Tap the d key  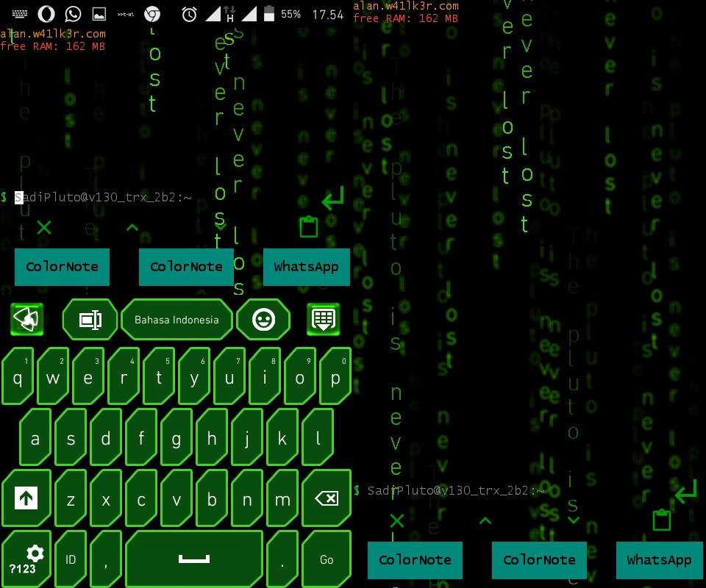pyautogui.click(x=106, y=437)
